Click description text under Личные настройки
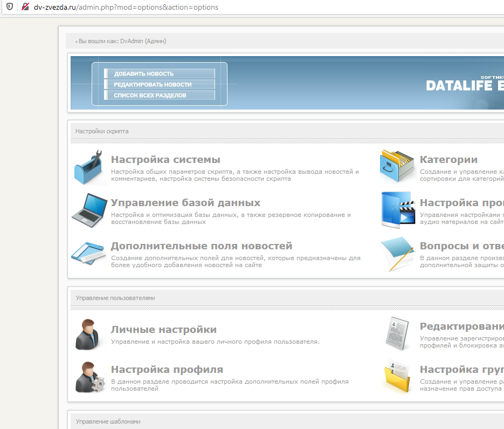Screen dimensions: 504x429 (215, 342)
